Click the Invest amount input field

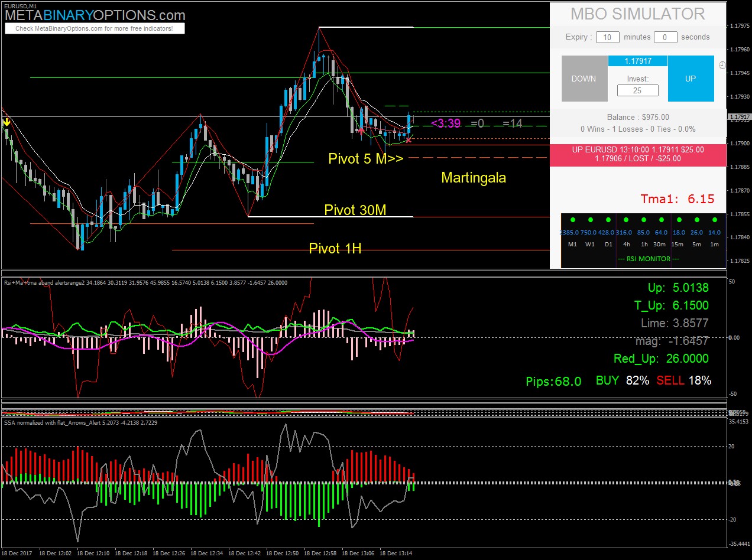coord(637,90)
